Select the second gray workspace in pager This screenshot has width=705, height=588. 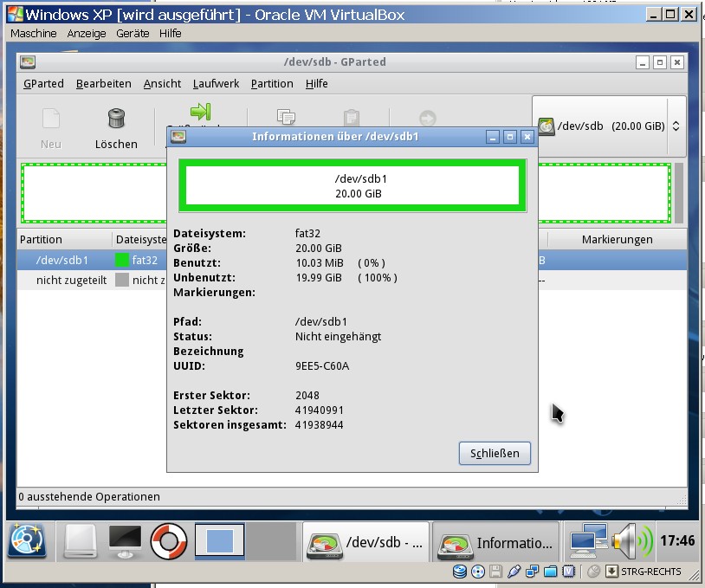click(271, 540)
